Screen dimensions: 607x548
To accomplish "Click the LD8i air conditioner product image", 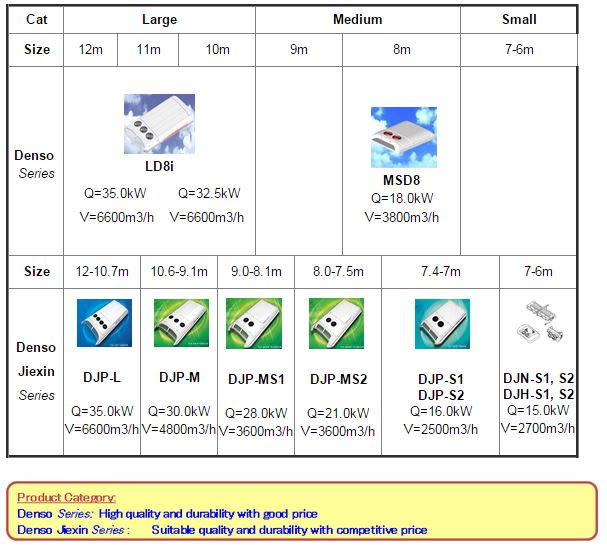I will tap(159, 124).
